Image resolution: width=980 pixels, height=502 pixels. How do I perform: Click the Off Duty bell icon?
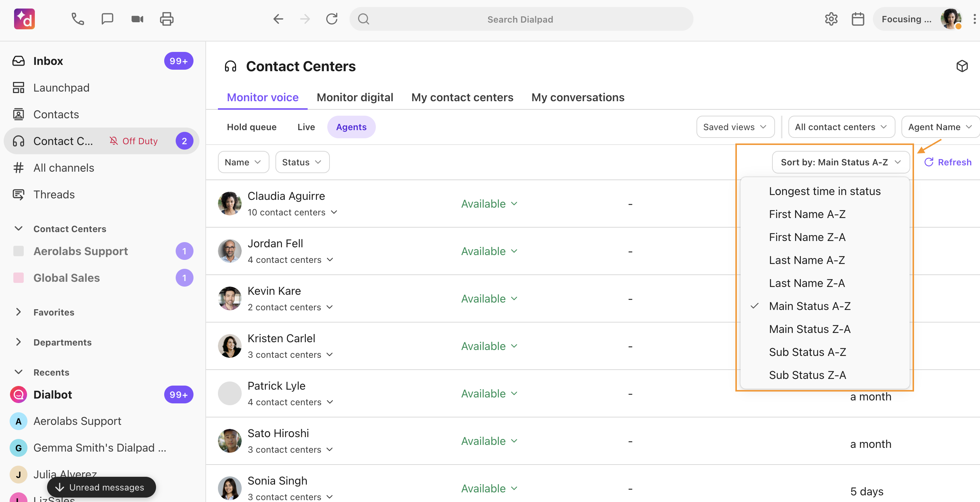click(113, 141)
